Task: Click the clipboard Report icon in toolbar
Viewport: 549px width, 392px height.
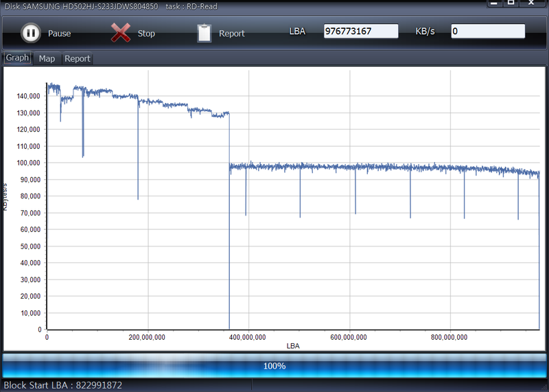Action: (x=204, y=33)
